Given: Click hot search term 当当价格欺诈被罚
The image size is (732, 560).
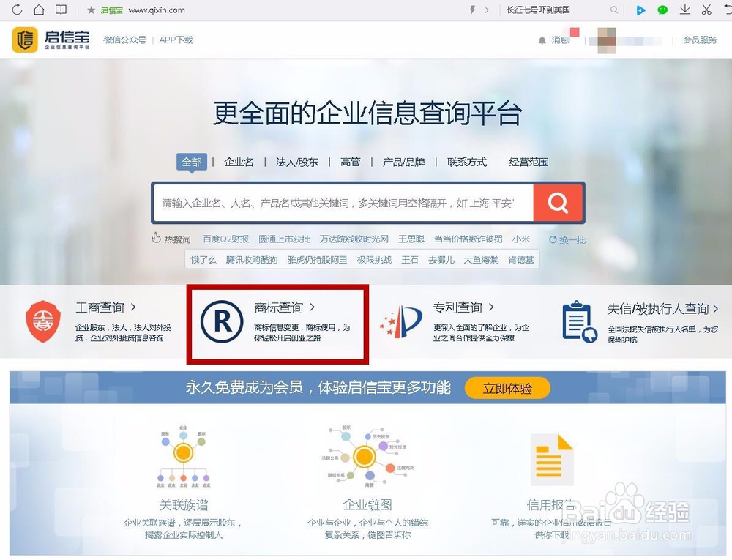Looking at the screenshot, I should click(x=468, y=239).
